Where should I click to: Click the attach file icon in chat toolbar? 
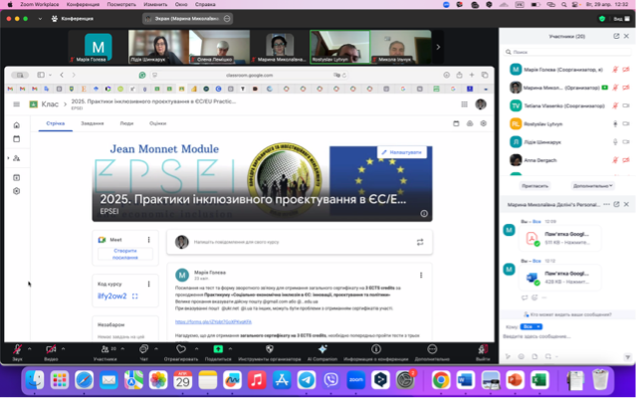click(x=535, y=356)
